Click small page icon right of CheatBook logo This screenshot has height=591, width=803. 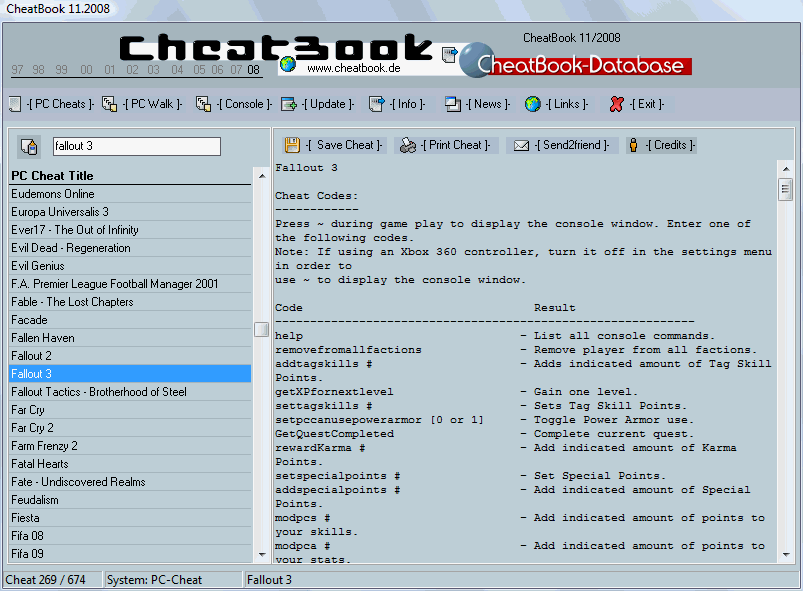(449, 54)
